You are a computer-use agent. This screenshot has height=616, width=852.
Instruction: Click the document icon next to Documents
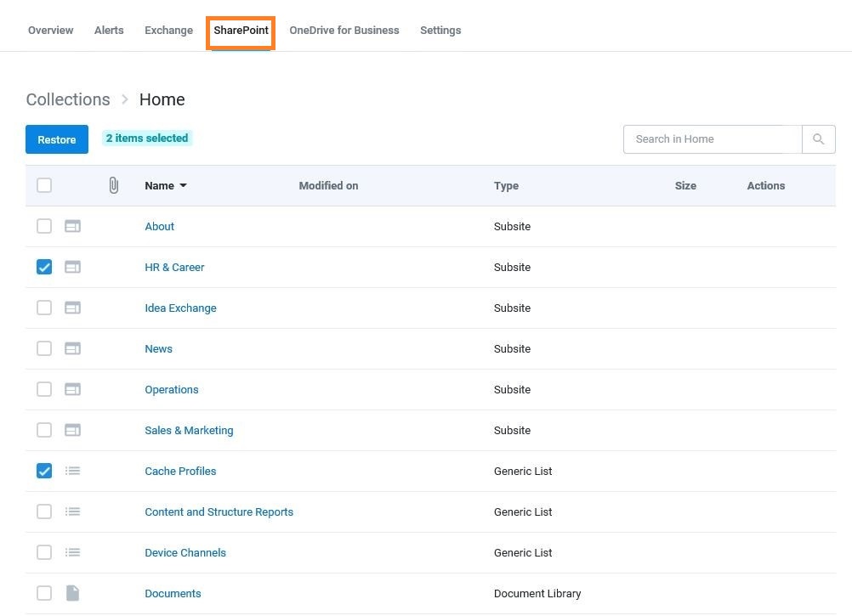tap(73, 593)
